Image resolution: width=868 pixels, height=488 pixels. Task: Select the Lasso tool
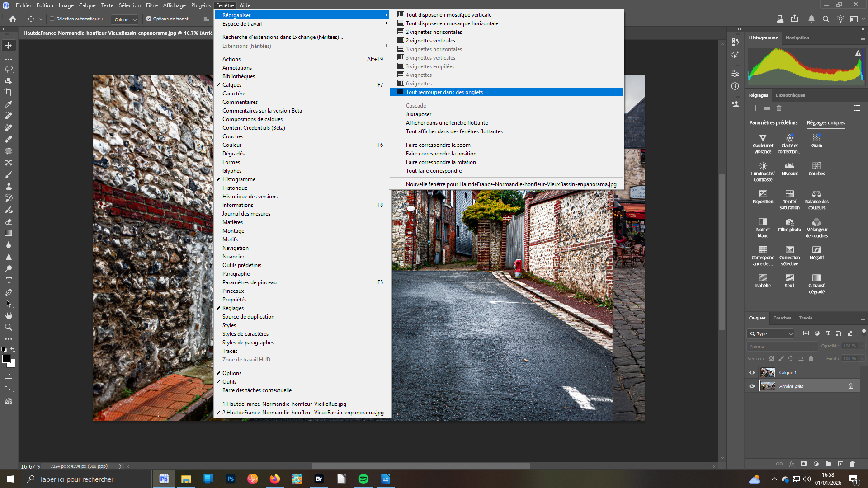(x=9, y=69)
